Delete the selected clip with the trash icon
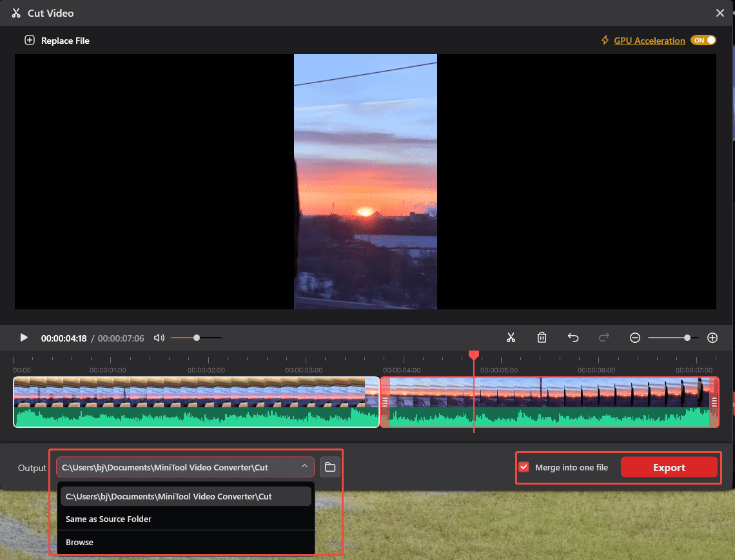 coord(542,338)
